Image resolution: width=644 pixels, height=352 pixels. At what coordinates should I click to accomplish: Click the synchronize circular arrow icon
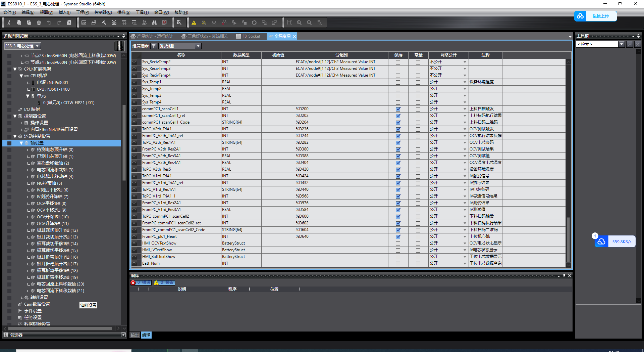click(x=254, y=23)
